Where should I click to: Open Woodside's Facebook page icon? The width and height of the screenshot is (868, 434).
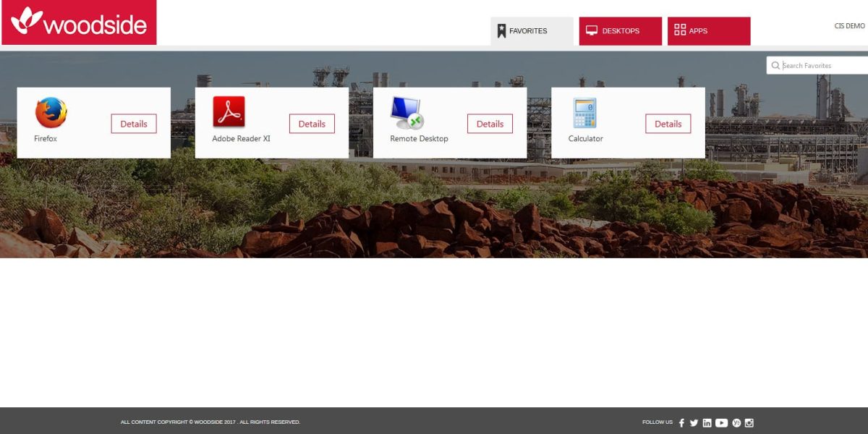tap(681, 422)
